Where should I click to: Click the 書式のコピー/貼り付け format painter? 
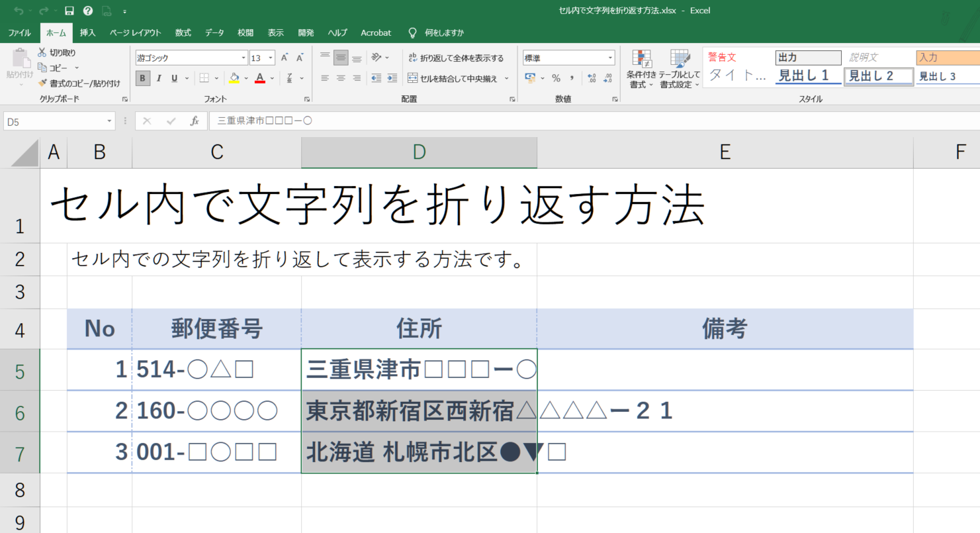(x=43, y=83)
